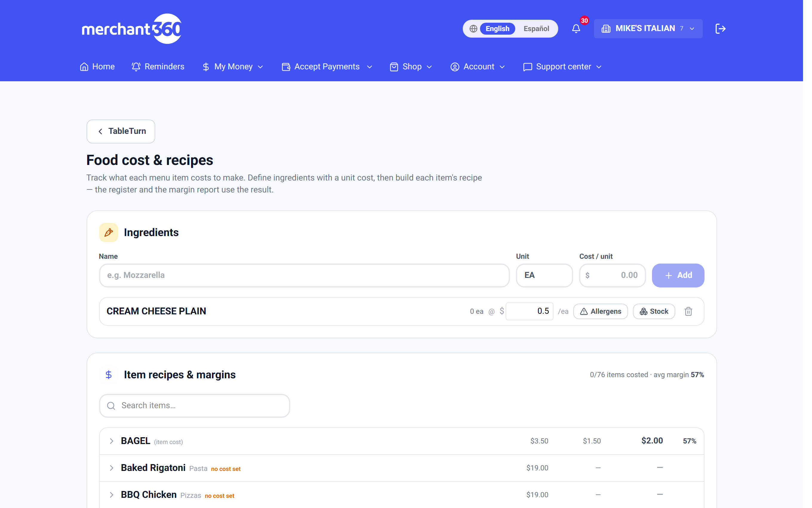Click the carrot Ingredients section icon

[108, 232]
